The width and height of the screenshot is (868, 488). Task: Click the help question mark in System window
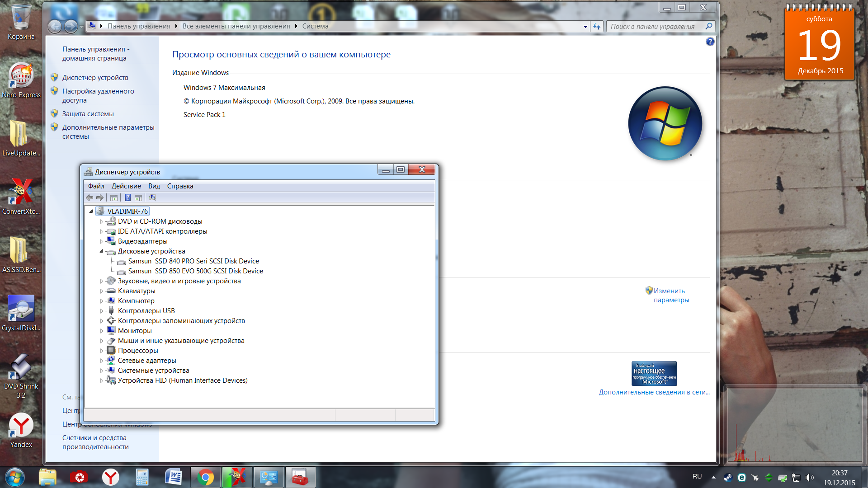[x=710, y=42]
